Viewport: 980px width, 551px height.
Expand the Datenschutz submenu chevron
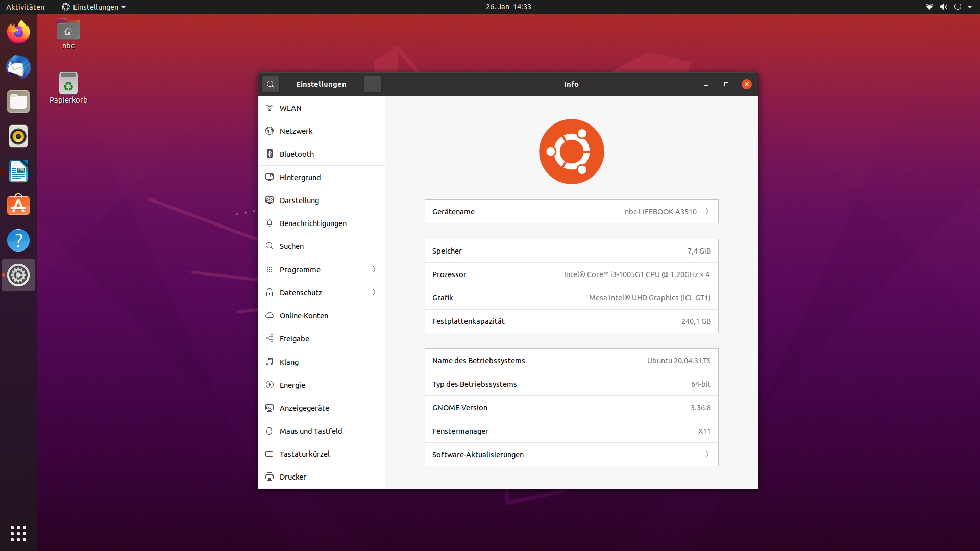coord(374,293)
